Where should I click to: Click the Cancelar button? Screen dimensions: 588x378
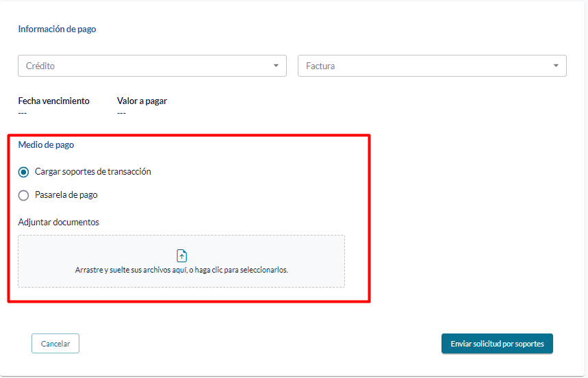[55, 344]
